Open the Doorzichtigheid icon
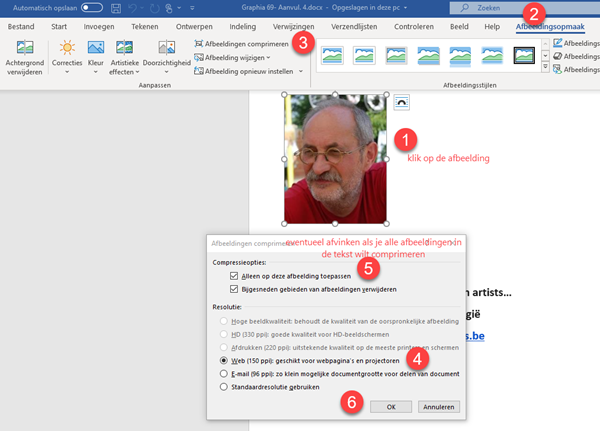 [x=166, y=47]
